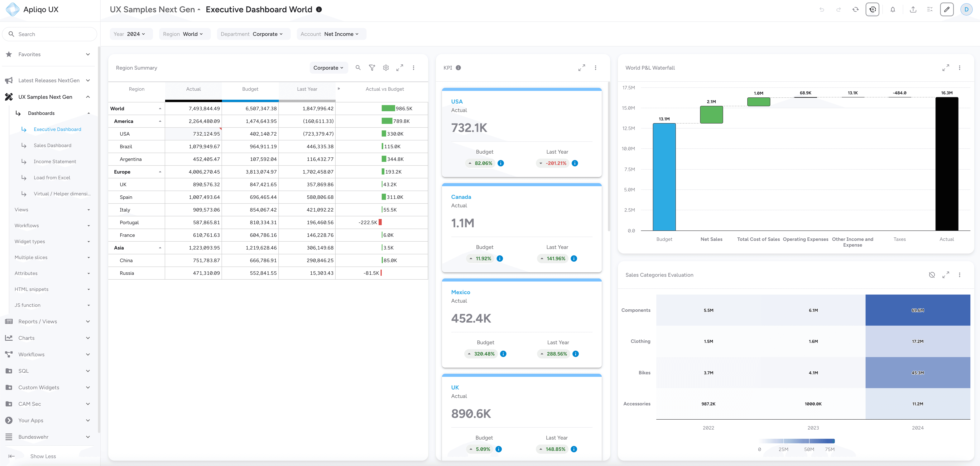Image resolution: width=980 pixels, height=466 pixels.
Task: Open Region Summary settings gear
Action: click(386, 68)
